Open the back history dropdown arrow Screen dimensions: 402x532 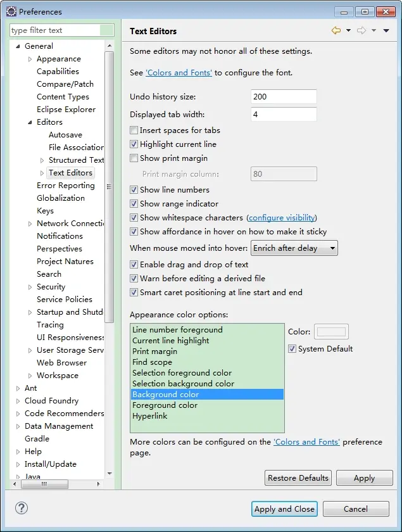coord(348,30)
